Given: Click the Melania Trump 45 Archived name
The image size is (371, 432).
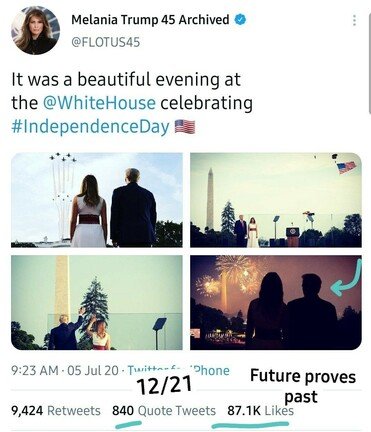Looking at the screenshot, I should point(150,20).
